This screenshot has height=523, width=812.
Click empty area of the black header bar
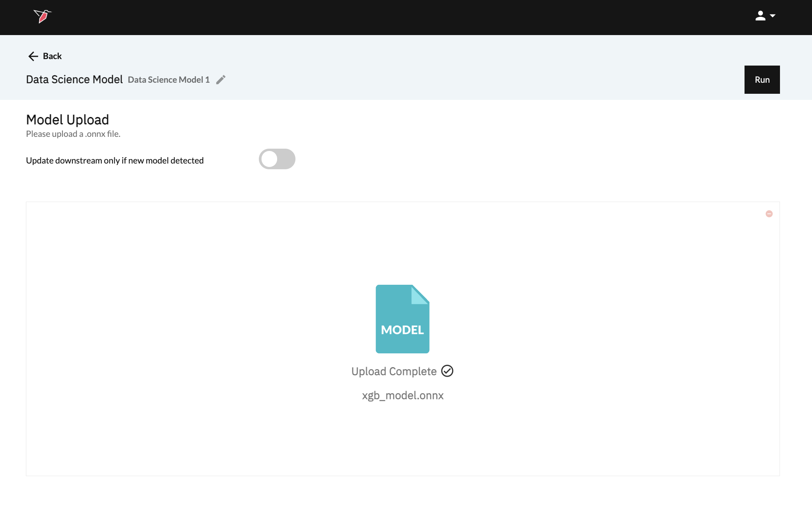coord(381,17)
